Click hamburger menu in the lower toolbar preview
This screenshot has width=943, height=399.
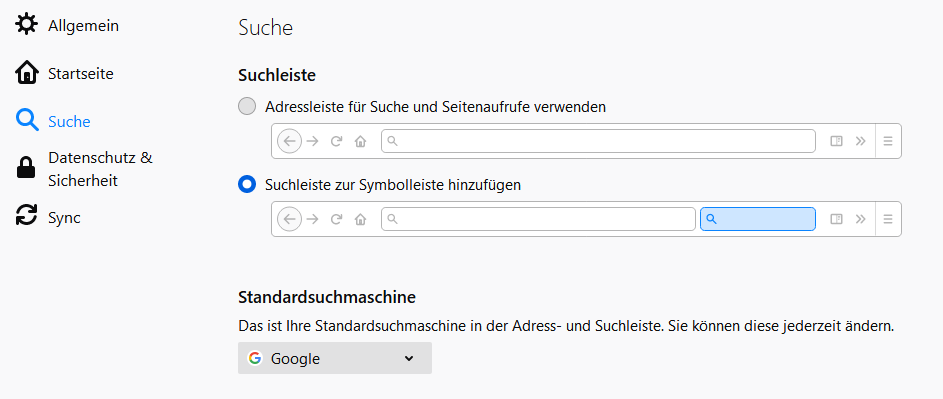pos(888,219)
